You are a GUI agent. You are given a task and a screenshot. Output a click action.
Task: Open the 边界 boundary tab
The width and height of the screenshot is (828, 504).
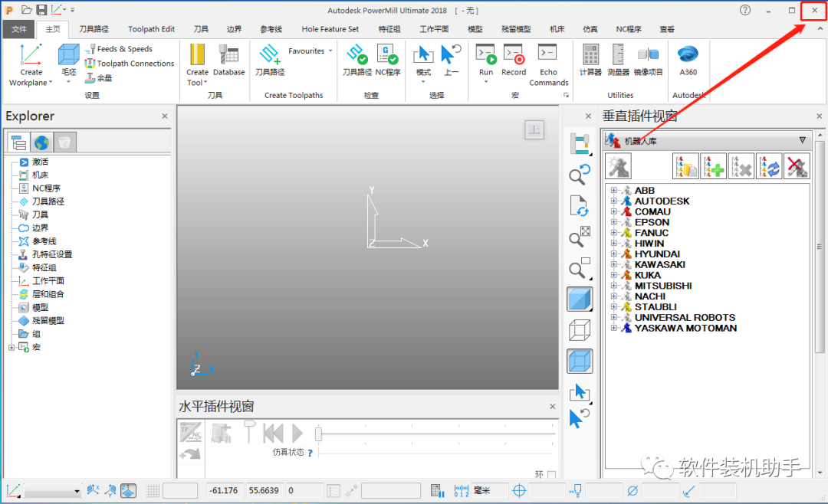coord(234,29)
